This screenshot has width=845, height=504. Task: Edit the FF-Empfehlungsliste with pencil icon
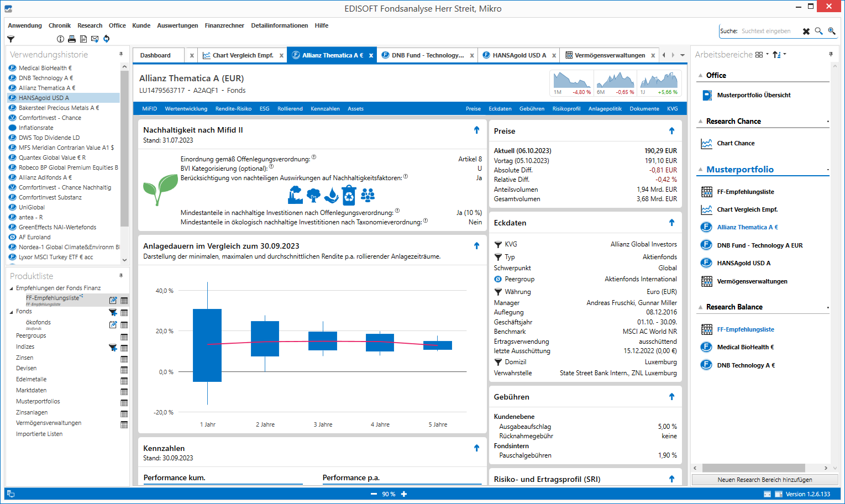[113, 301]
